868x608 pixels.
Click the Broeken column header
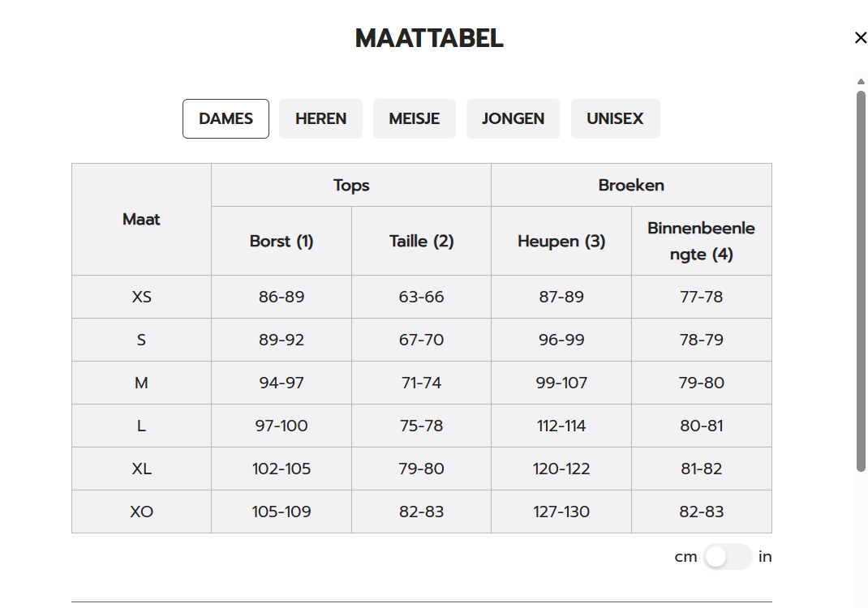pyautogui.click(x=631, y=185)
